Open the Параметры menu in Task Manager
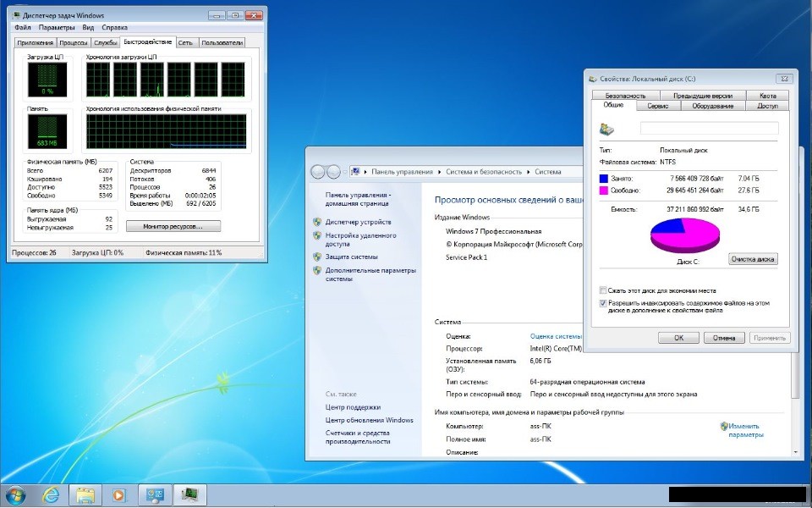This screenshot has height=508, width=812. [x=57, y=27]
